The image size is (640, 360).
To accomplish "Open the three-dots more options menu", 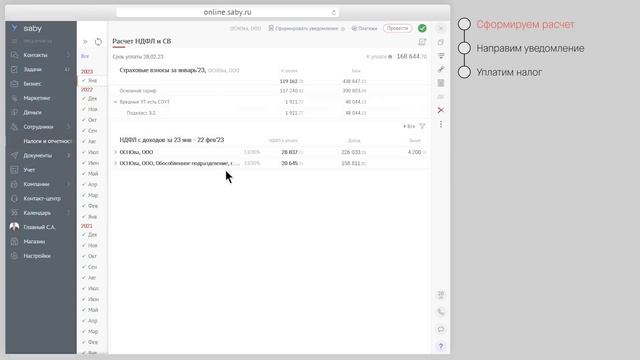I will click(x=441, y=124).
